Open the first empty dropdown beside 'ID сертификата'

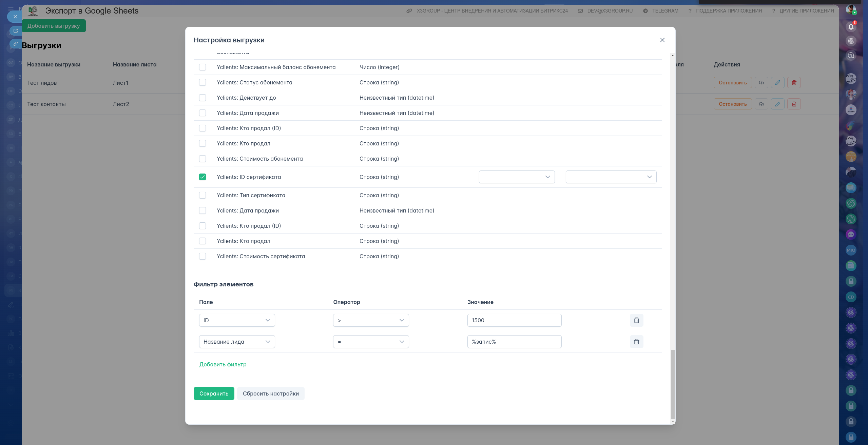[517, 177]
